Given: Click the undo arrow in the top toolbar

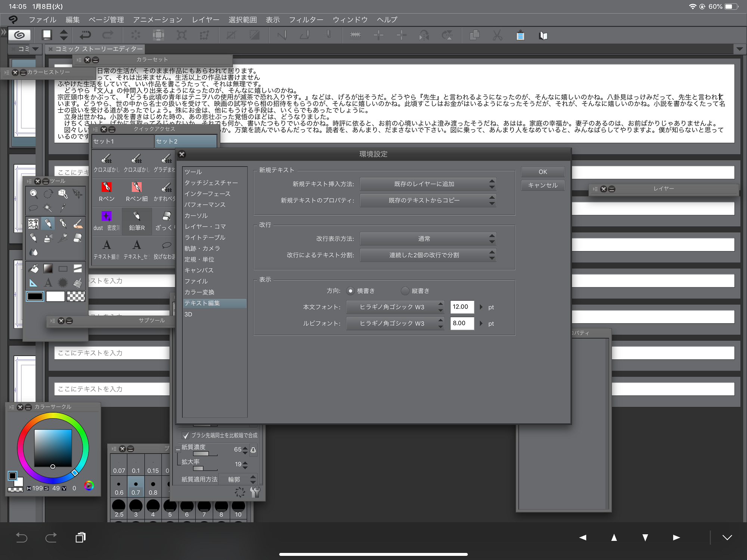Looking at the screenshot, I should click(86, 35).
